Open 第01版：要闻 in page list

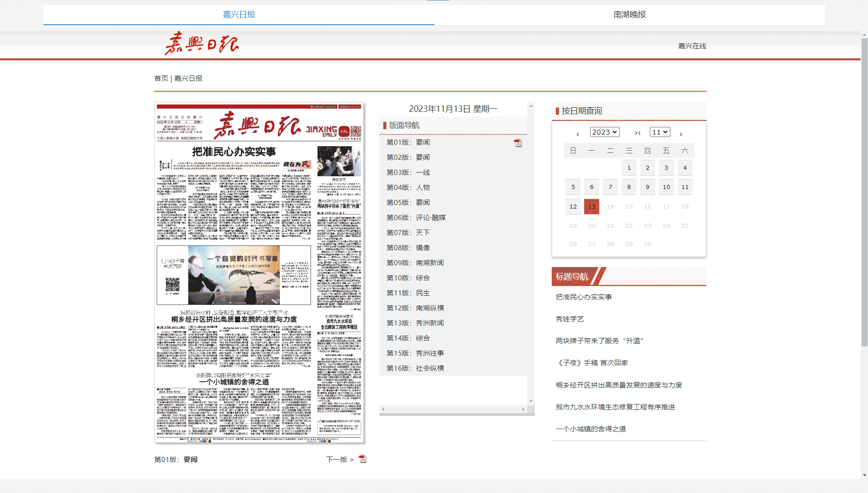click(x=408, y=142)
